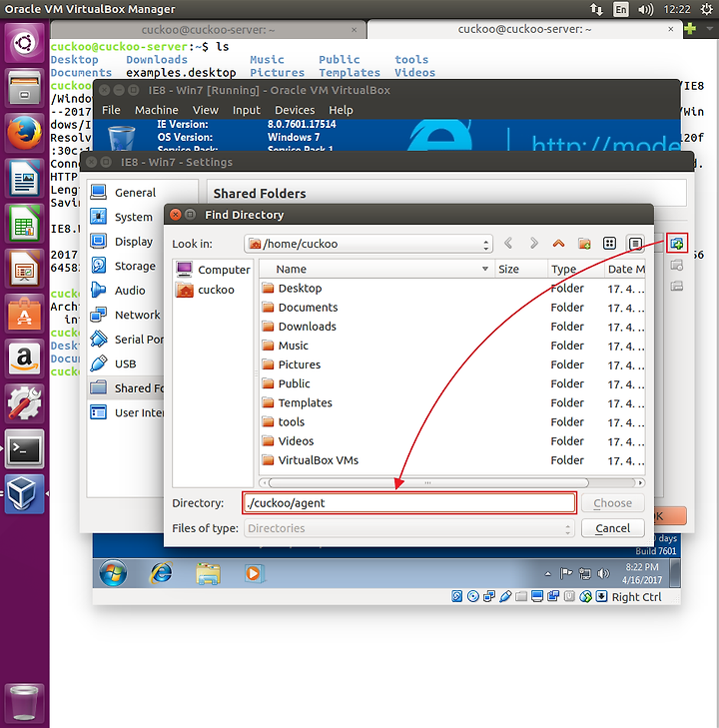Select the tools folder
The image size is (719, 728).
click(291, 422)
